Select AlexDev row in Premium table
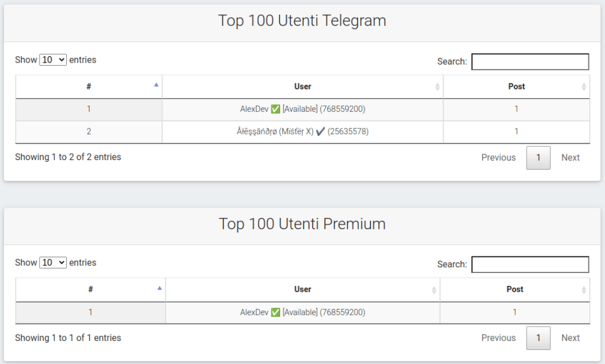 (x=302, y=312)
